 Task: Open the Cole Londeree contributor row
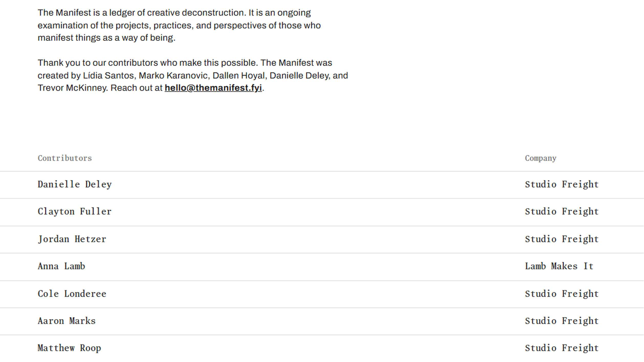coord(72,294)
